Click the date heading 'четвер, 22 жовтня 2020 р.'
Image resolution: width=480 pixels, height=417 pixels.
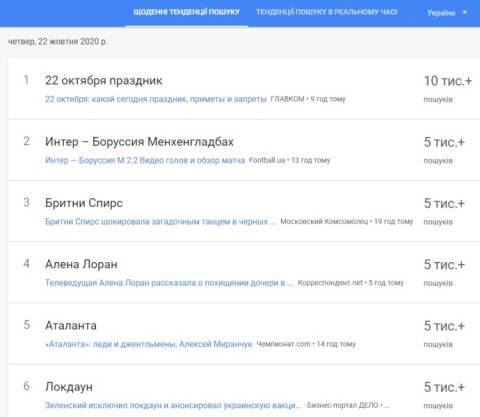pyautogui.click(x=57, y=42)
